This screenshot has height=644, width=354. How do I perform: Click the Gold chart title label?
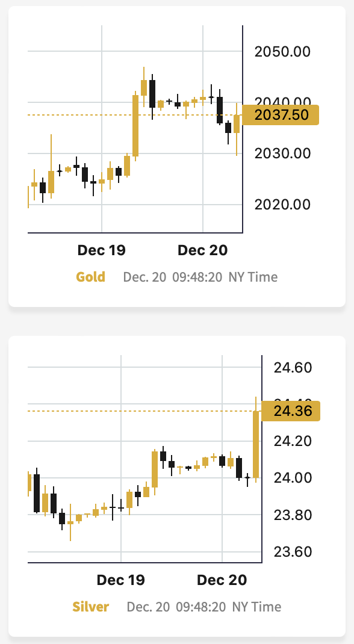pyautogui.click(x=91, y=277)
